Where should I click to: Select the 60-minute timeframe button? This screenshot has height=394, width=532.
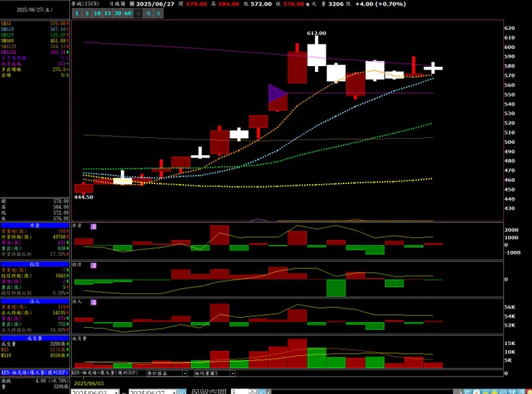click(x=128, y=13)
